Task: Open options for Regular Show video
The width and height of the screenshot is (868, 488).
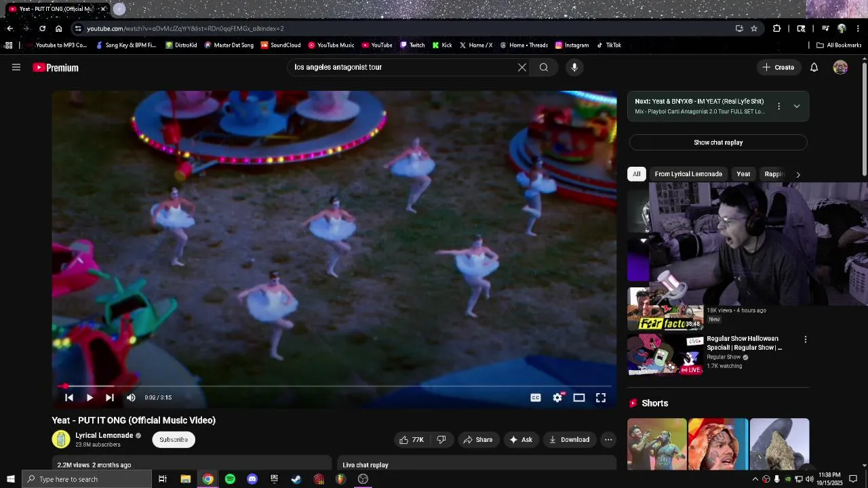Action: point(806,340)
